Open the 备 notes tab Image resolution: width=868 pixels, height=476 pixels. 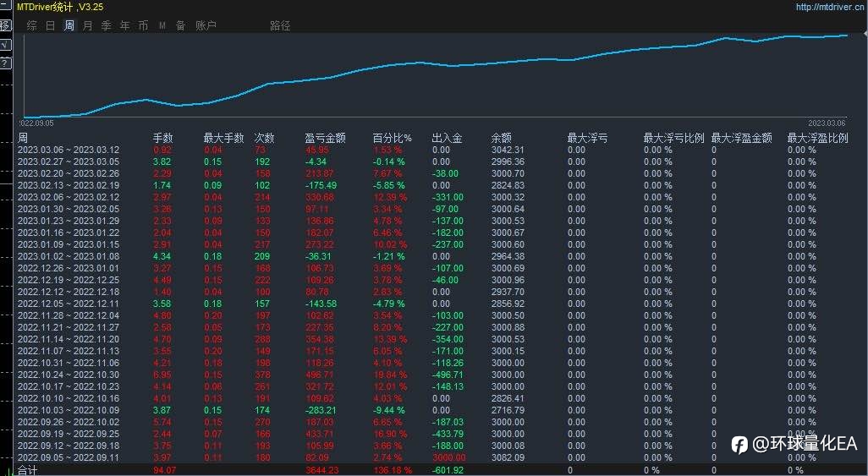pyautogui.click(x=180, y=25)
